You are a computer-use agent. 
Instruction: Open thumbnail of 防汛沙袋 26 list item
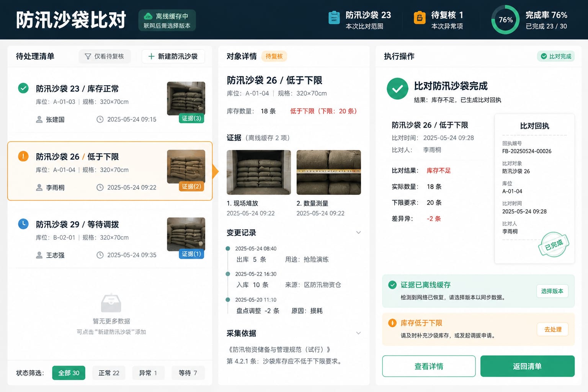[186, 167]
